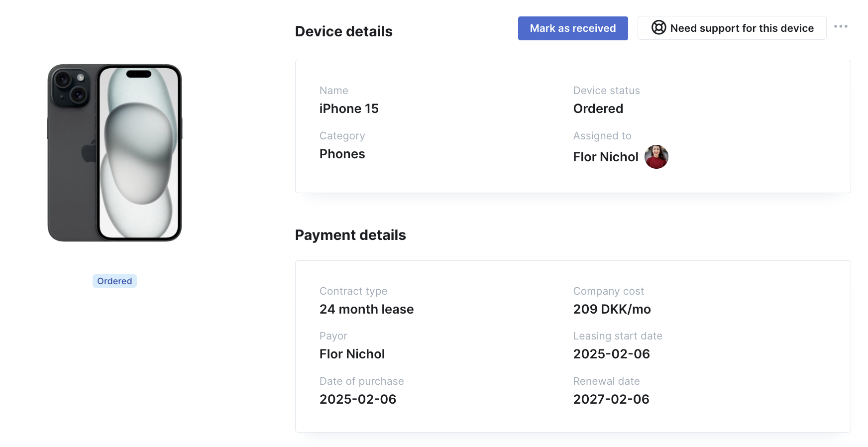Screen dimensions: 868x447
Task: Click the Assigned to name Flor Nichol
Action: pos(606,157)
